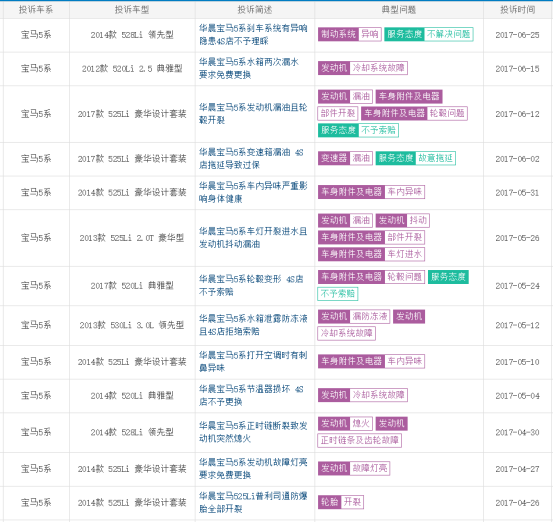Image resolution: width=554 pixels, height=522 pixels.
Task: Click model cell 2017款 520Li 典雅型
Action: point(132,286)
